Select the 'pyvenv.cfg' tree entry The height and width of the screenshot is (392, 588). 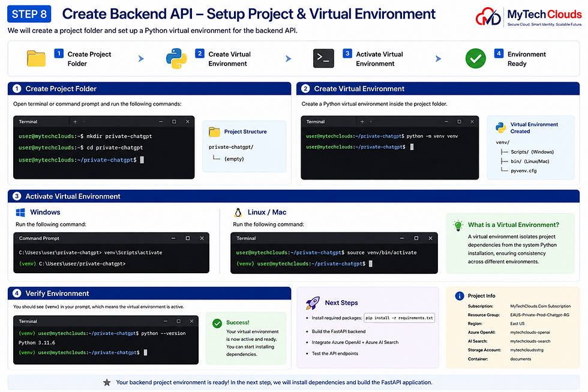[x=523, y=170]
